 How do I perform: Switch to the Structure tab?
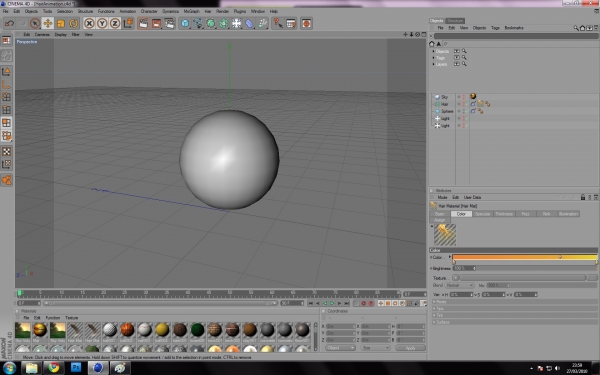(x=455, y=21)
